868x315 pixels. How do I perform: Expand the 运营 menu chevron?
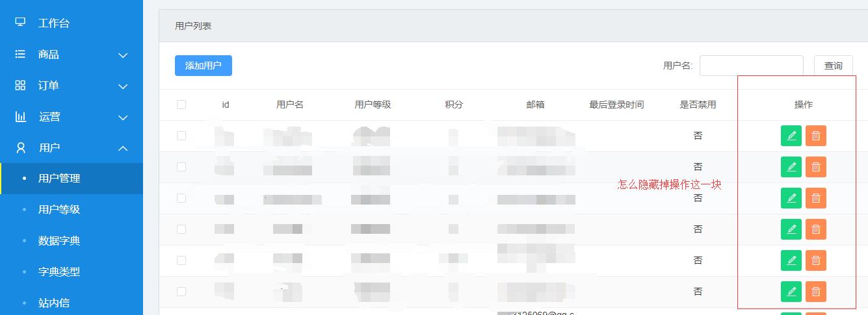[x=123, y=118]
